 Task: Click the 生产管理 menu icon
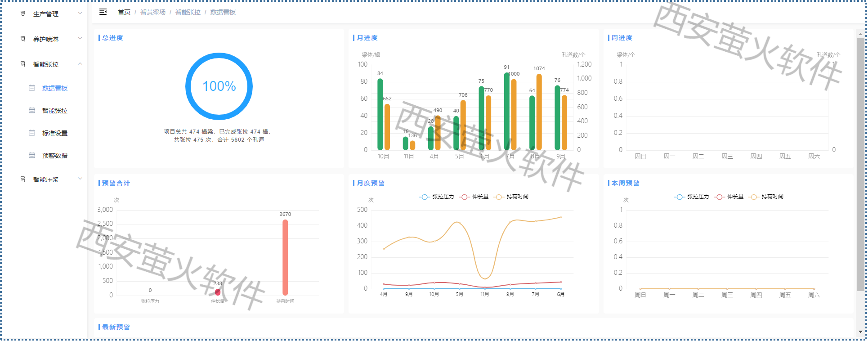(x=23, y=13)
